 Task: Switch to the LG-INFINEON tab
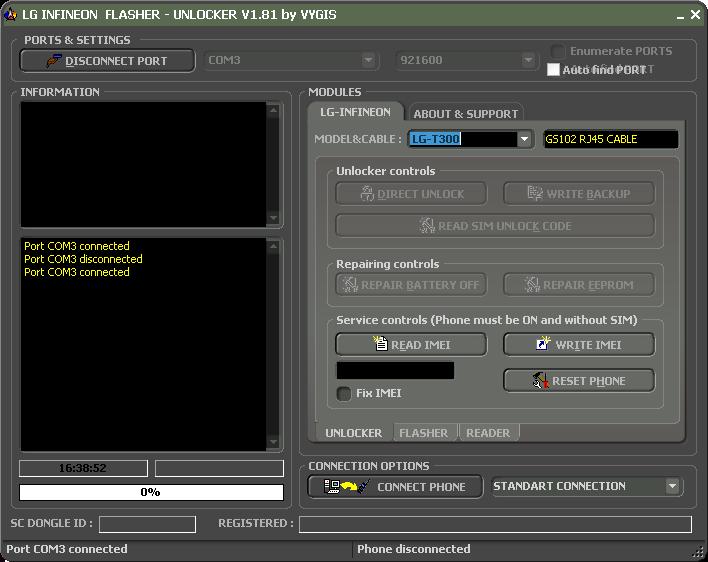355,112
